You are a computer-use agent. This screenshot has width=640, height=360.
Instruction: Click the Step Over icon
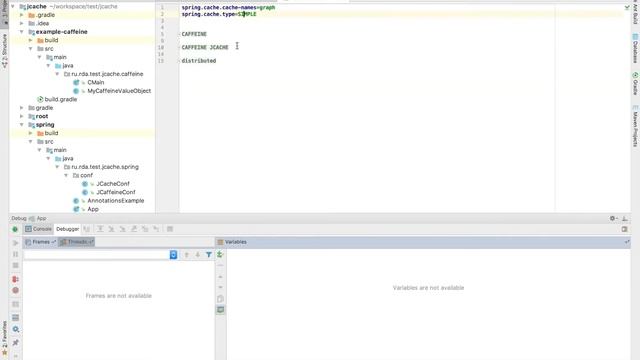[100, 229]
